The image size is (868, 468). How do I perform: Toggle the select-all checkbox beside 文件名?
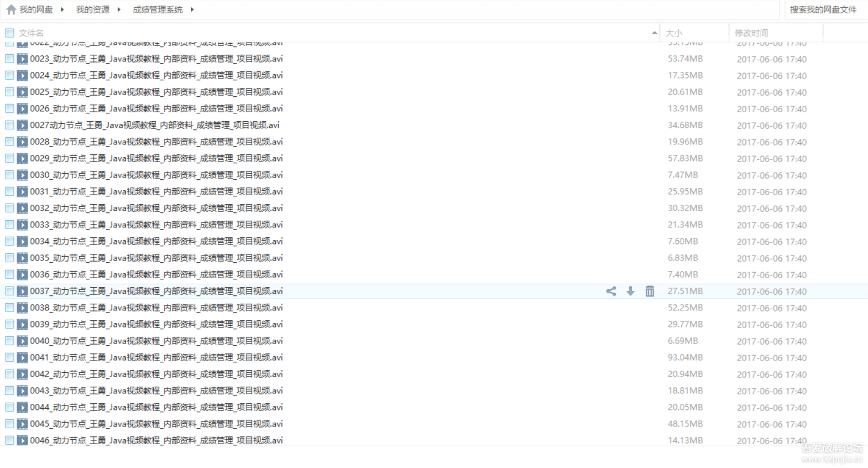pos(9,33)
